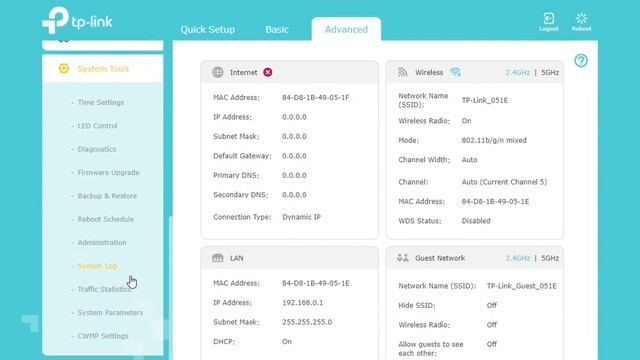This screenshot has width=640, height=360.
Task: Open CWMP Settings page
Action: (x=103, y=336)
